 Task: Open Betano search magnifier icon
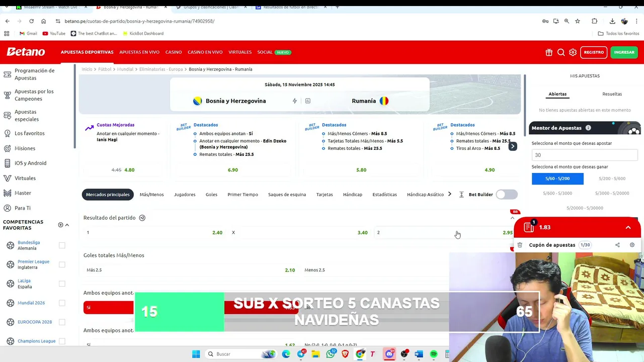tap(561, 52)
